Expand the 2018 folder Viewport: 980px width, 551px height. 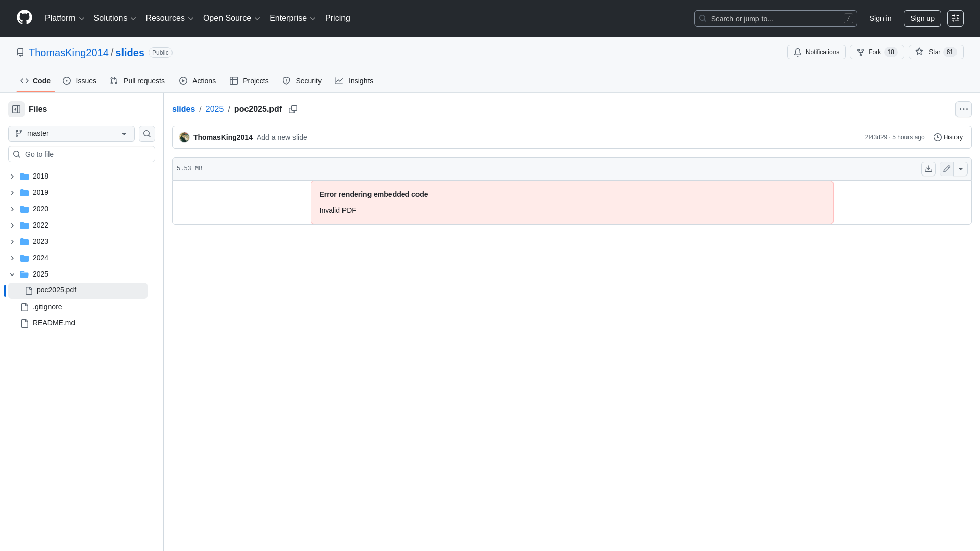pos(12,176)
